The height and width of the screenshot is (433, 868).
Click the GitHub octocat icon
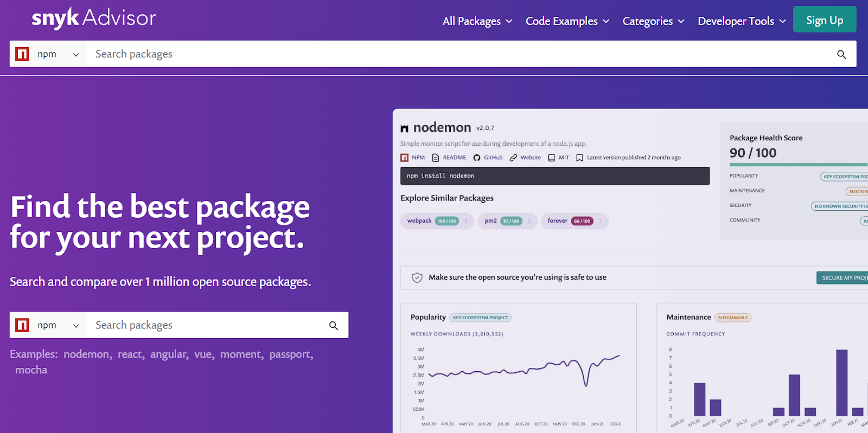pyautogui.click(x=477, y=158)
